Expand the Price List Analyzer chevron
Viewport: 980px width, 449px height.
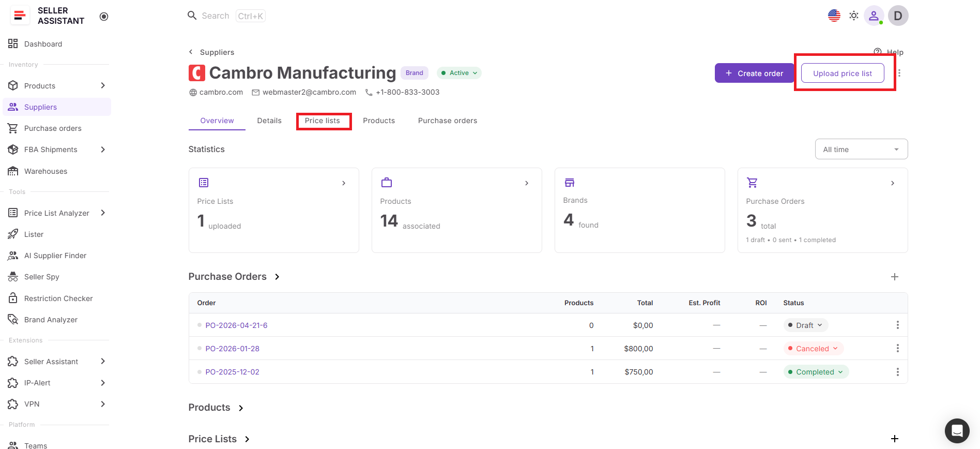click(103, 213)
